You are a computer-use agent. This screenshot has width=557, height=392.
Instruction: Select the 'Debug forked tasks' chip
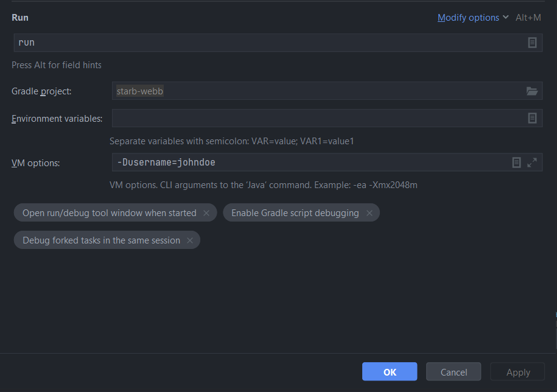coord(101,240)
